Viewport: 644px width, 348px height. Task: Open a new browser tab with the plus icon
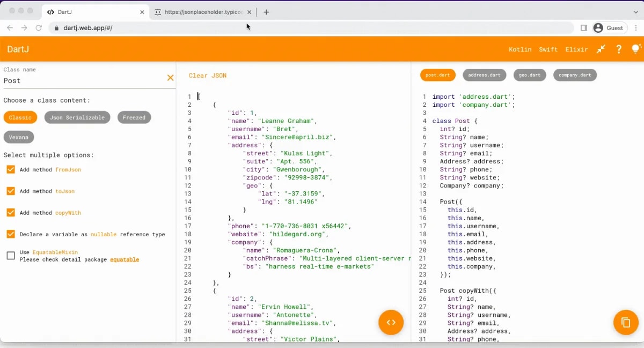(266, 11)
